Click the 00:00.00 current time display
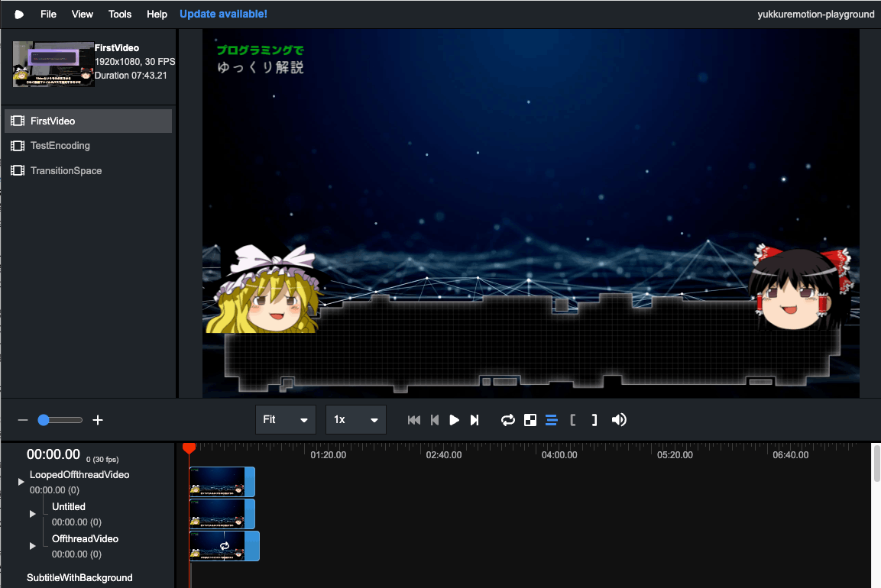This screenshot has height=588, width=881. [x=53, y=454]
